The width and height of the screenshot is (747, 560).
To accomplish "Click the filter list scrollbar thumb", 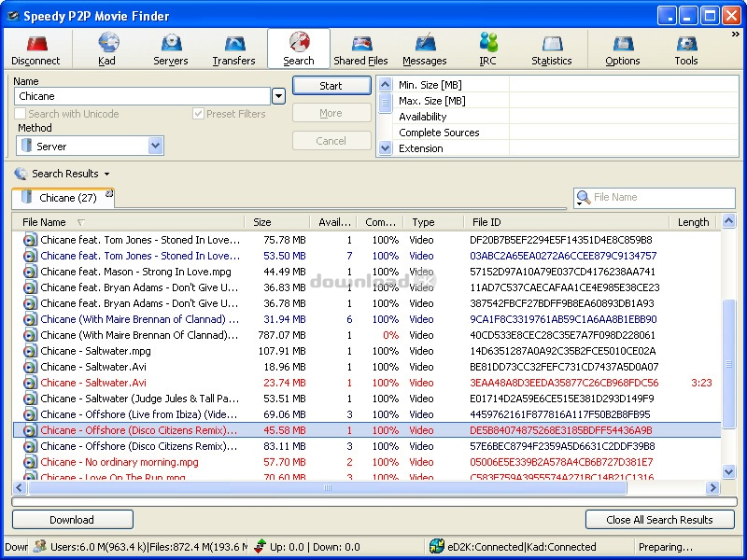I will point(385,103).
